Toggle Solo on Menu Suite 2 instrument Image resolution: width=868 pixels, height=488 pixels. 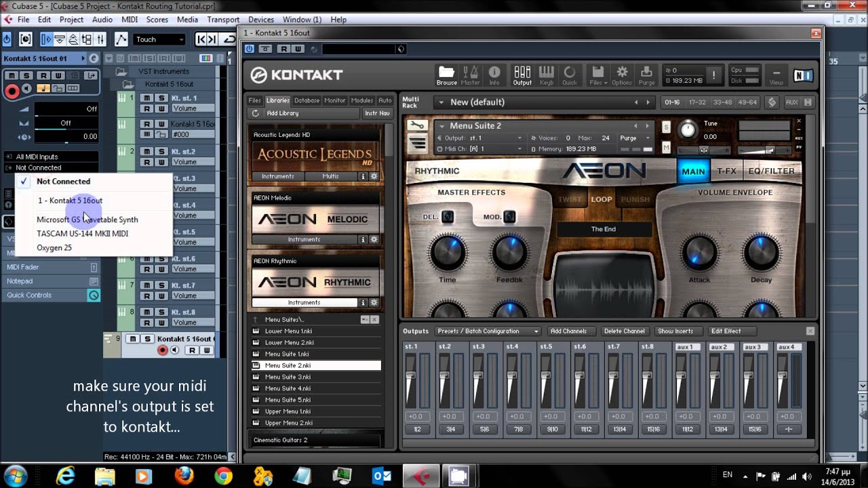click(666, 127)
